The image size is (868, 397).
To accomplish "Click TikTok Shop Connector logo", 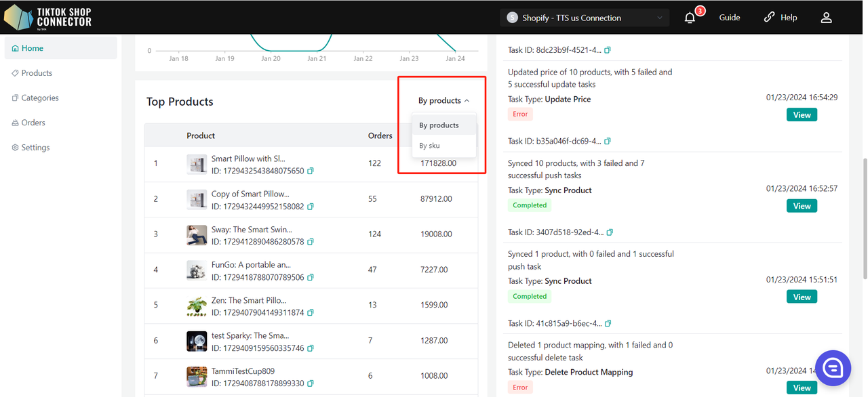I will 47,18.
